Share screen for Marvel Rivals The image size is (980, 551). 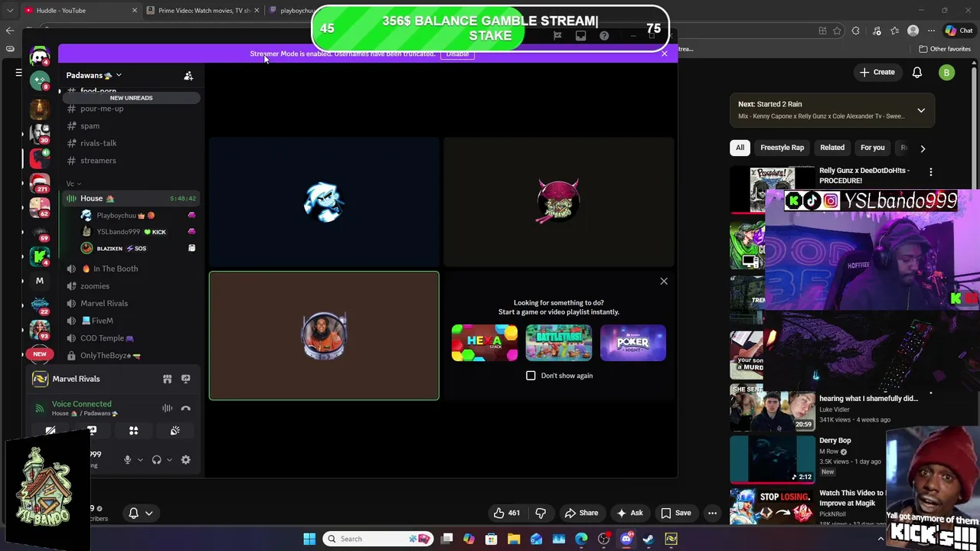(185, 379)
